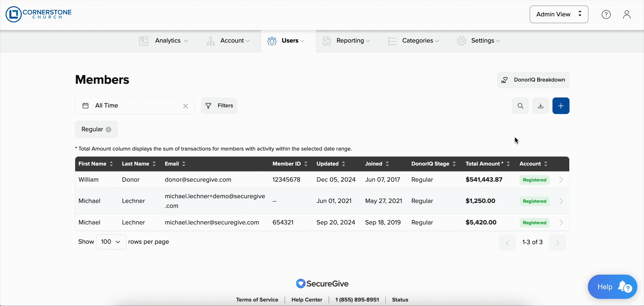Open the Admin View dropdown
The height and width of the screenshot is (306, 644).
(x=559, y=14)
